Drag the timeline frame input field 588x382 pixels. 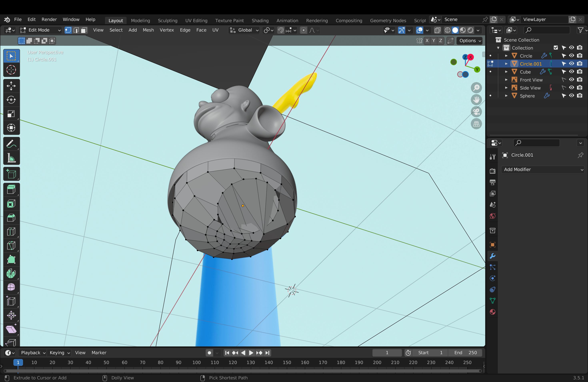[x=386, y=352]
